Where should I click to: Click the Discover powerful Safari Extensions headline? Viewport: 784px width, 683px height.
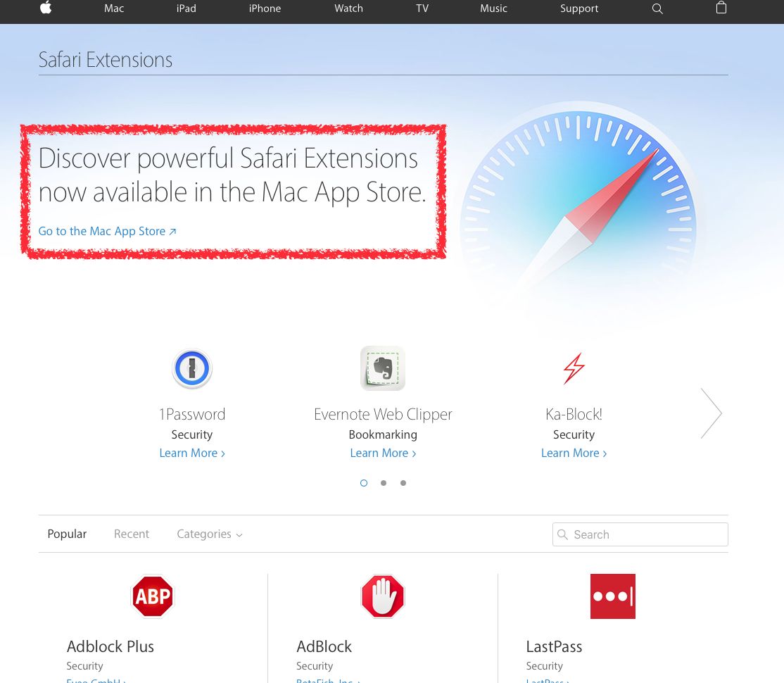coord(232,175)
